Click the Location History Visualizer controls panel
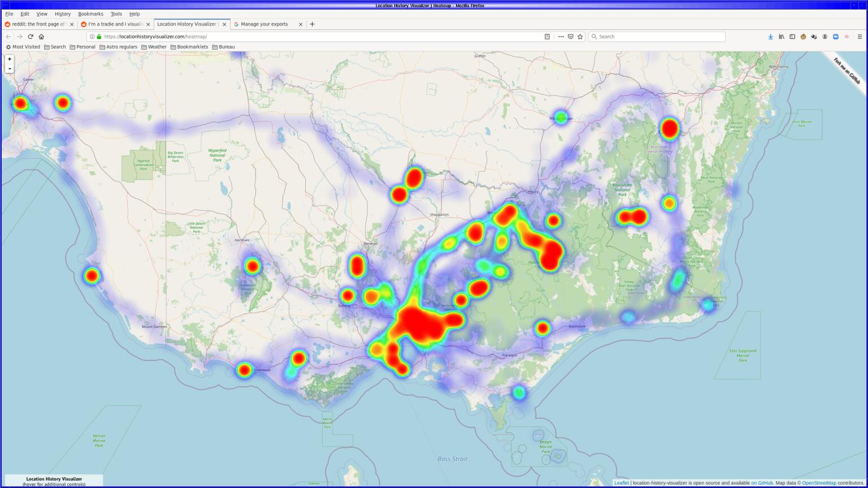The height and width of the screenshot is (488, 868). tap(54, 481)
